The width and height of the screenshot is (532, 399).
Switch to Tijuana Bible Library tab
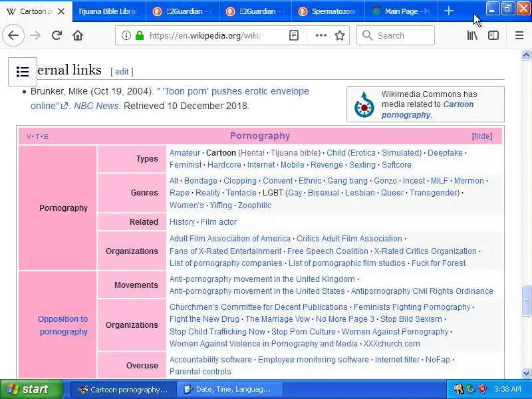pos(109,11)
